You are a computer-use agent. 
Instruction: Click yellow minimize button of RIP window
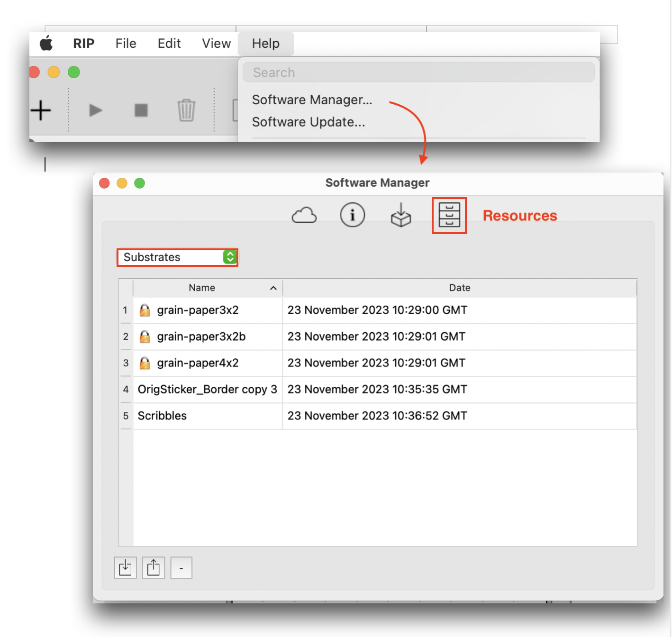click(x=54, y=72)
